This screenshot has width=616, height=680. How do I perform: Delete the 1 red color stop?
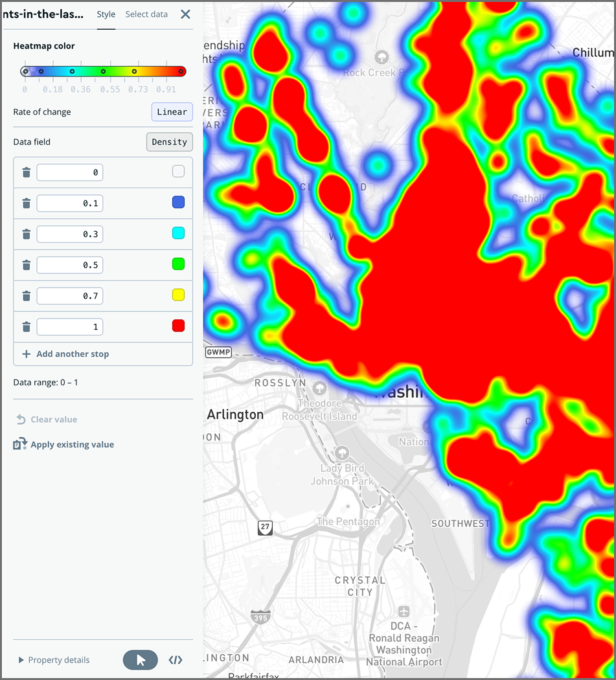point(25,326)
